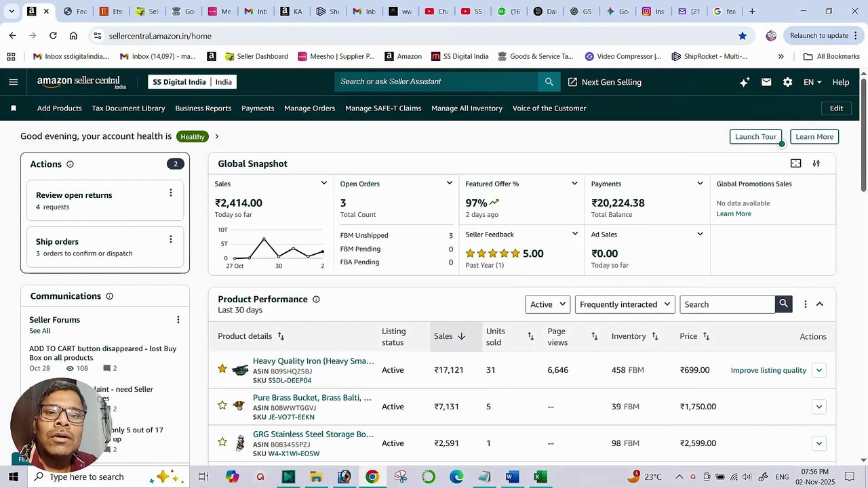The width and height of the screenshot is (868, 488).
Task: Open Excel from the Windows taskbar
Action: (540, 477)
